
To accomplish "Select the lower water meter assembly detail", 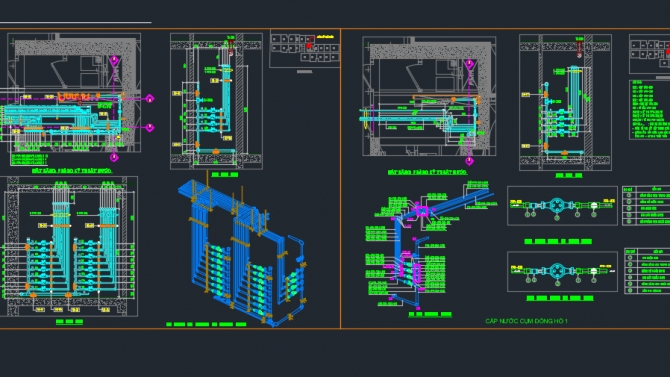I will click(562, 271).
